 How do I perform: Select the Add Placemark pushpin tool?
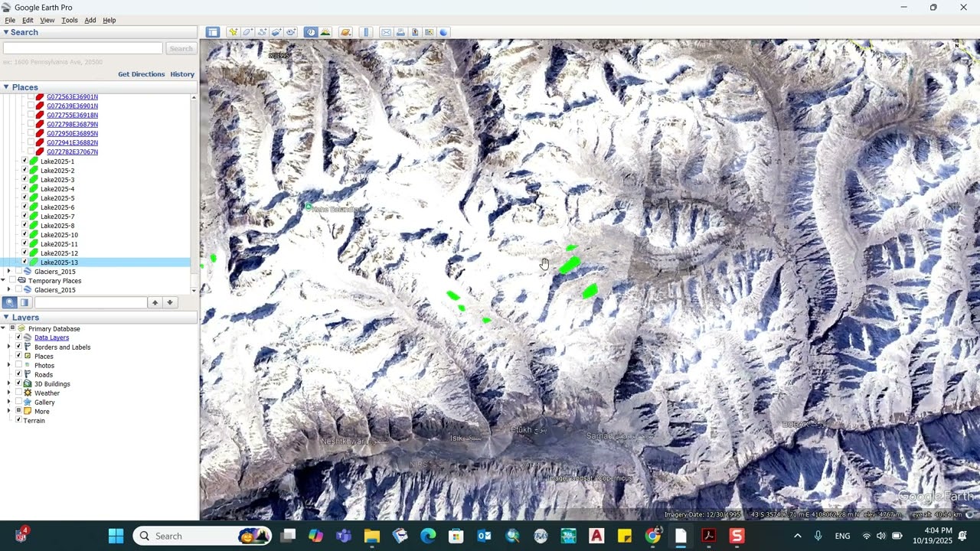[233, 32]
